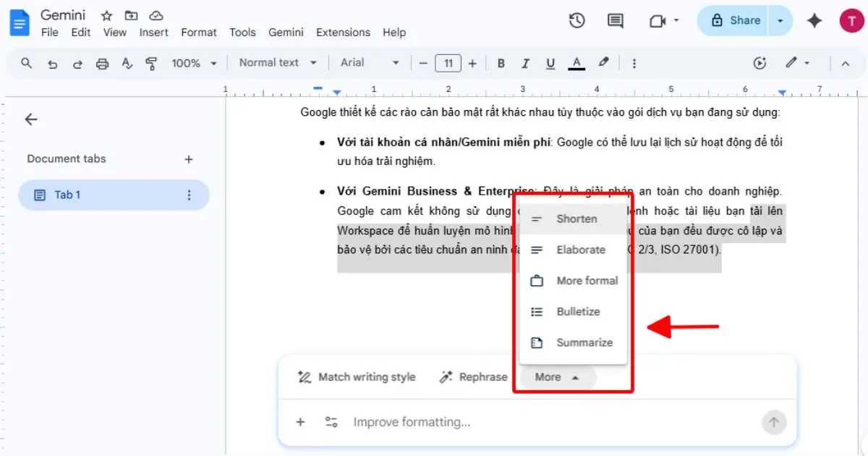Submit prompt with the up arrow button
Screen dimensions: 868x456
coord(774,422)
